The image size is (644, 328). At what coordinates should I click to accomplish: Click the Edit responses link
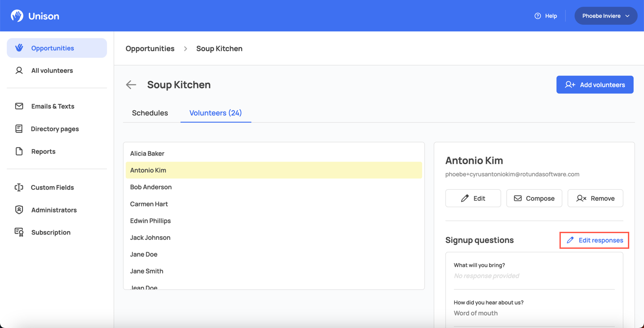click(x=594, y=240)
